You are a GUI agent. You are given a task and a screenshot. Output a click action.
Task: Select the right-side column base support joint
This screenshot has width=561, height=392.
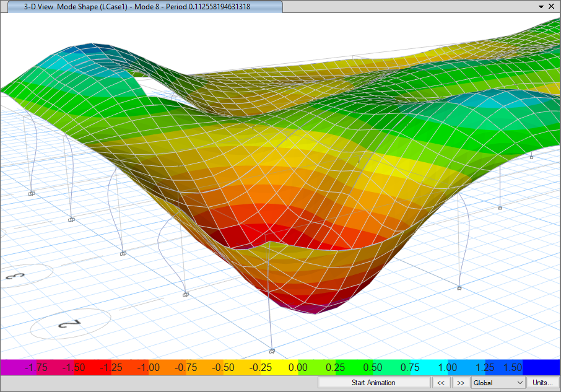(459, 288)
